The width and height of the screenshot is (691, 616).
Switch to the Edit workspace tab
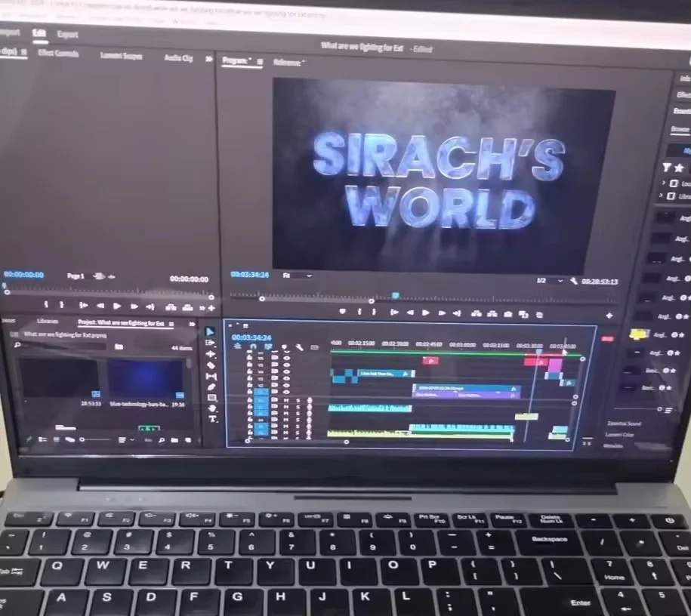point(39,33)
